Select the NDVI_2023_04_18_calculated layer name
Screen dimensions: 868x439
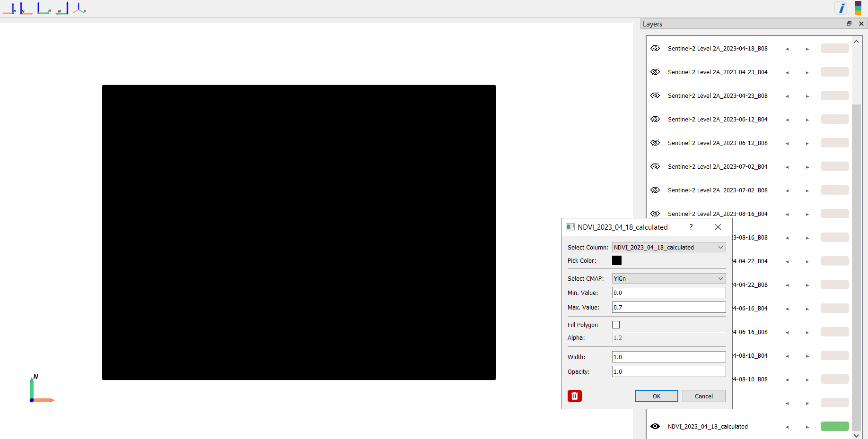point(707,426)
